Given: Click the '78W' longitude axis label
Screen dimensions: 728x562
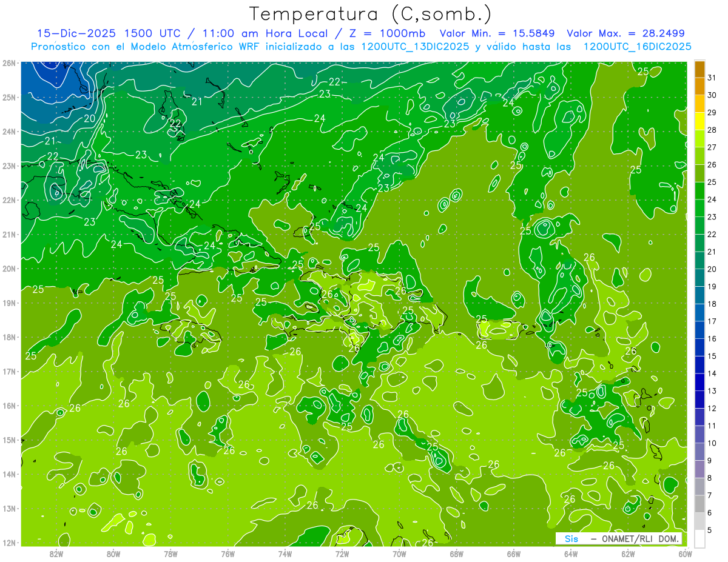Looking at the screenshot, I should 170,554.
